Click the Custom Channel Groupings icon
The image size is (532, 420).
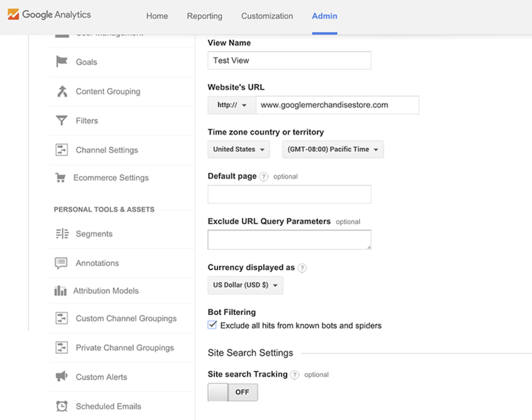point(61,318)
